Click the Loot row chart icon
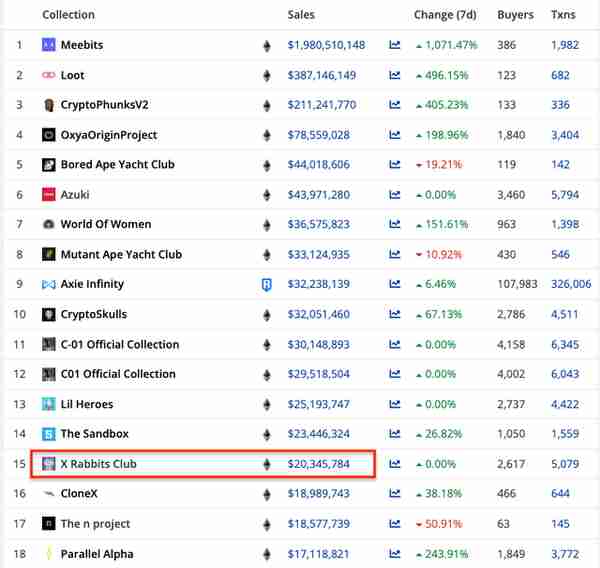 coord(395,75)
